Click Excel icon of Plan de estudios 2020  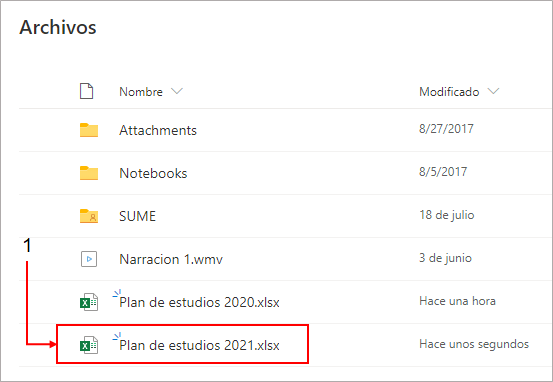click(x=89, y=302)
